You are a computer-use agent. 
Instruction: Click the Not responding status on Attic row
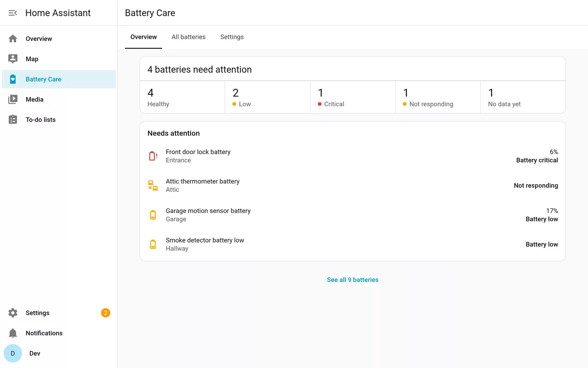(x=536, y=185)
